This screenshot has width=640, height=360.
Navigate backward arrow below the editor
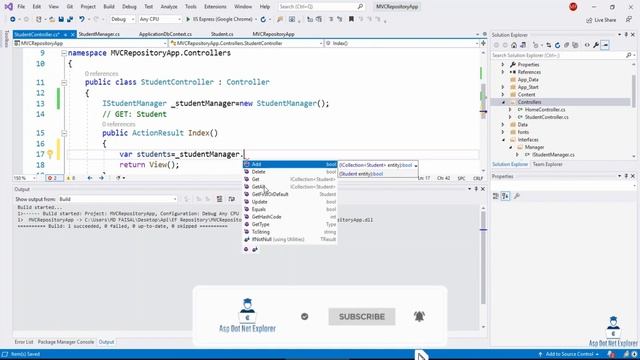point(90,178)
